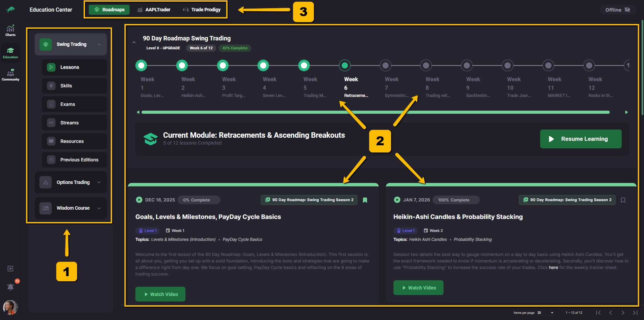Click the roadmap horizontal progress scrollbar
Viewport: 644px width, 320px height.
point(375,112)
